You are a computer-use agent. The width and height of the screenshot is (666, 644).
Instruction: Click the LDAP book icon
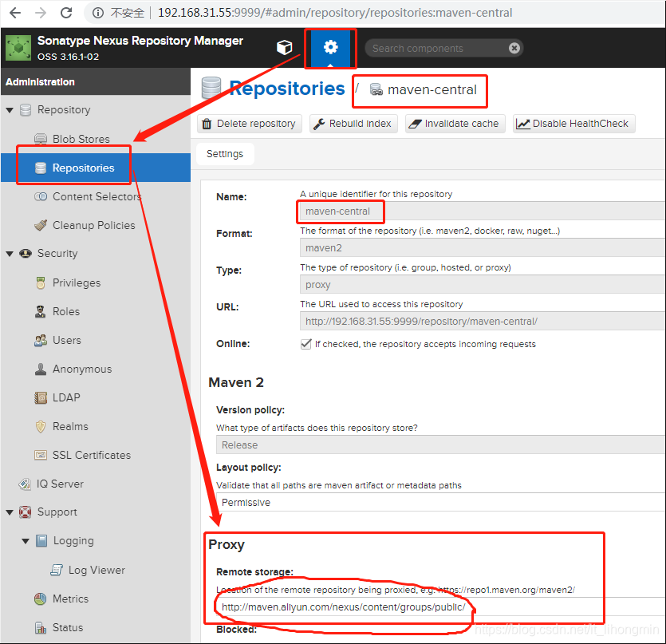[x=41, y=397]
